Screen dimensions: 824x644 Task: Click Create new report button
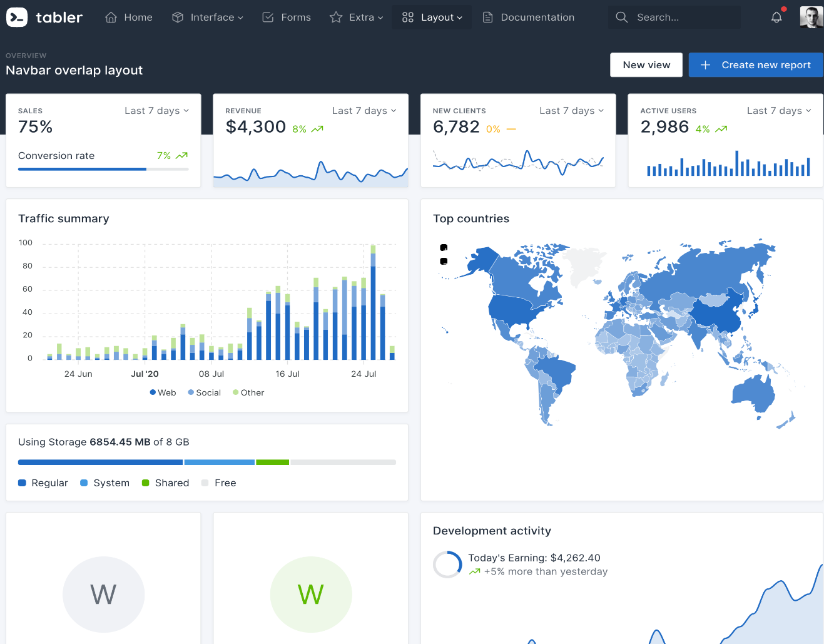pos(756,65)
